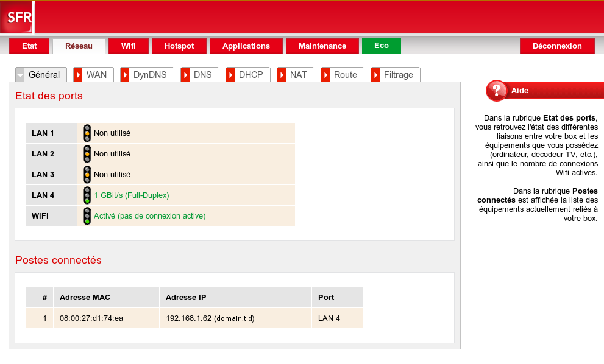Click the LAN 3 traffic light status icon
Viewport: 604px width, 364px height.
pyautogui.click(x=87, y=175)
